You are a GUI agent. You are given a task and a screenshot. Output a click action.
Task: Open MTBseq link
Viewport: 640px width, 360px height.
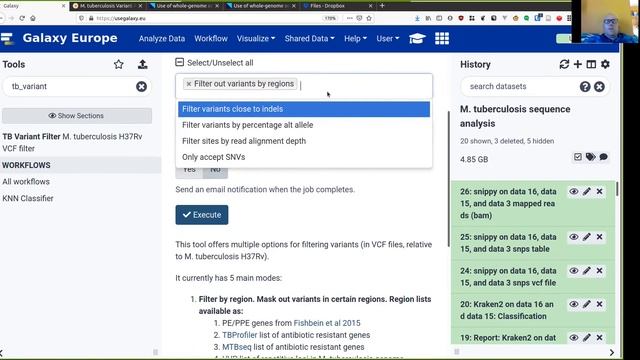pyautogui.click(x=237, y=347)
